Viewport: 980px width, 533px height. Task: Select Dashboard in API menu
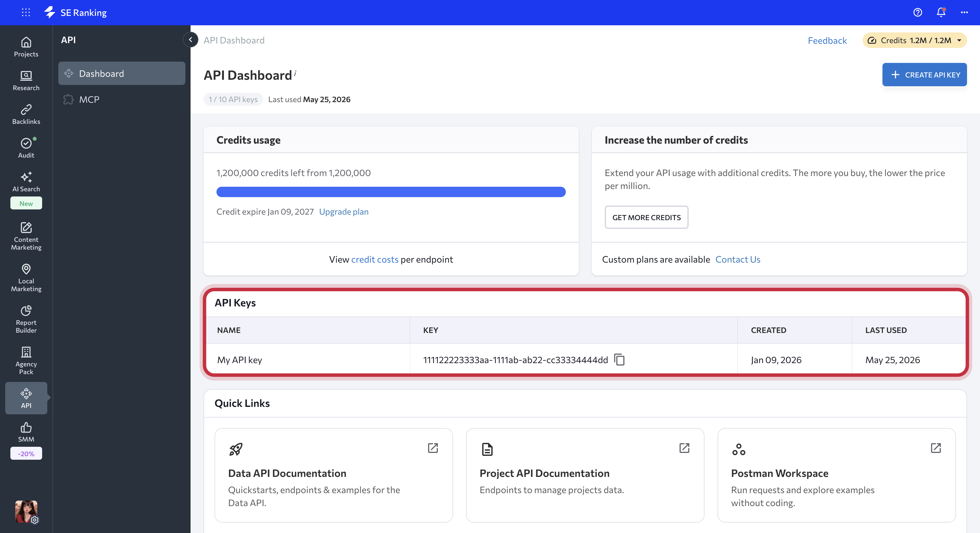click(121, 73)
